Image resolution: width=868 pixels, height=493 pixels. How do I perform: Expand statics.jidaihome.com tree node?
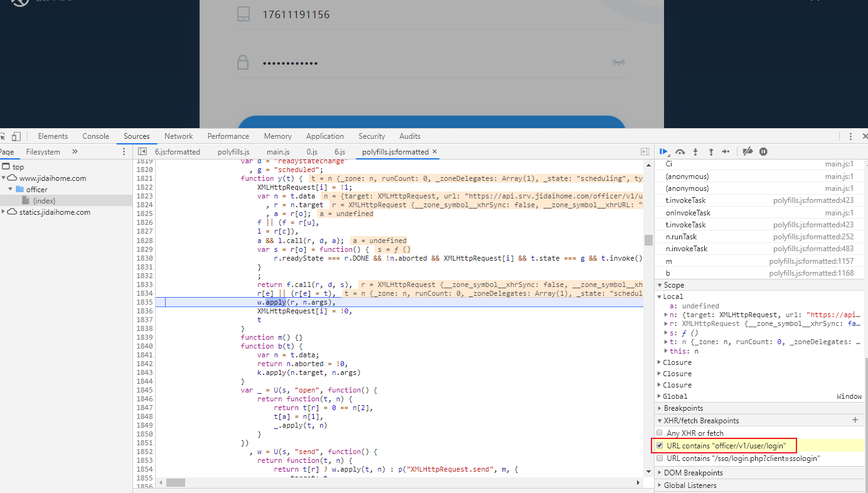pyautogui.click(x=4, y=212)
